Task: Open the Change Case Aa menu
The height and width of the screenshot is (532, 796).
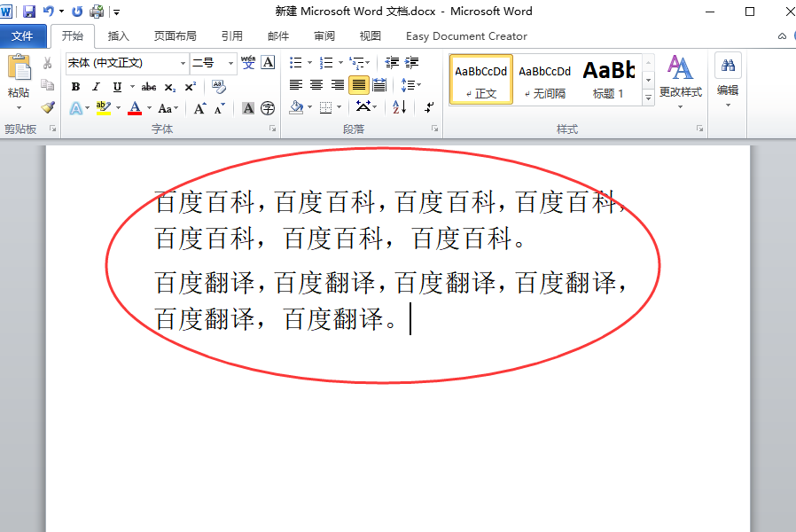Action: point(168,108)
